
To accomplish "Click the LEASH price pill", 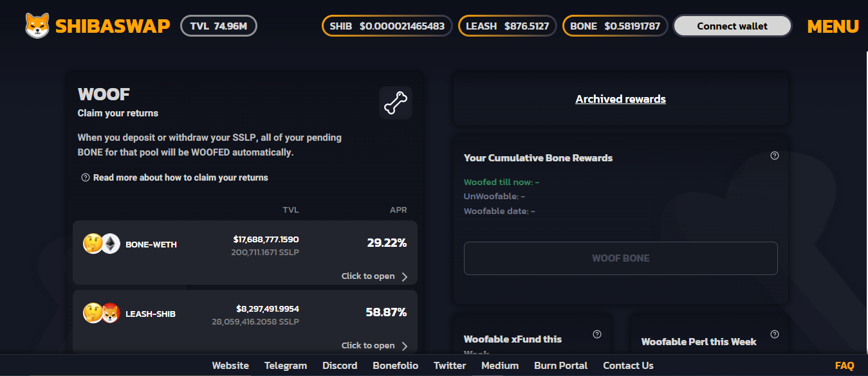I will (x=507, y=26).
